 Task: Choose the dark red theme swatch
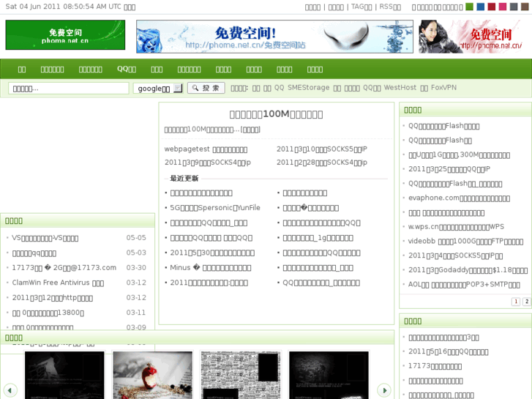tap(492, 7)
